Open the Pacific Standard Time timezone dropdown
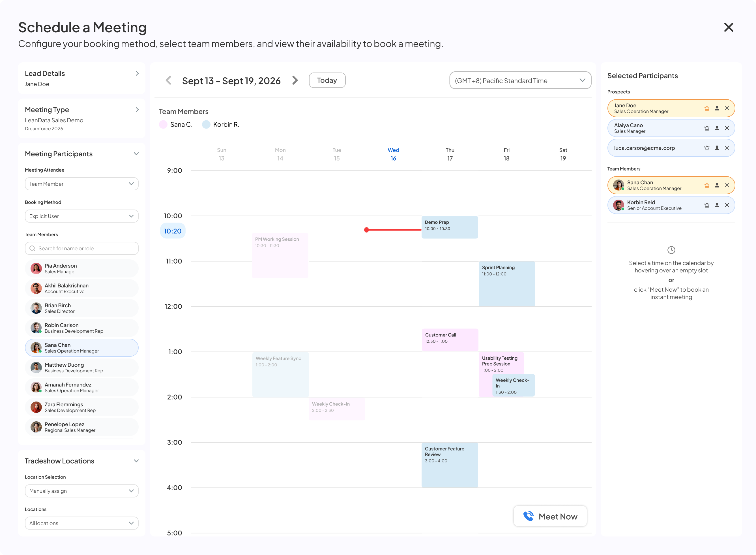Image resolution: width=756 pixels, height=555 pixels. click(520, 80)
